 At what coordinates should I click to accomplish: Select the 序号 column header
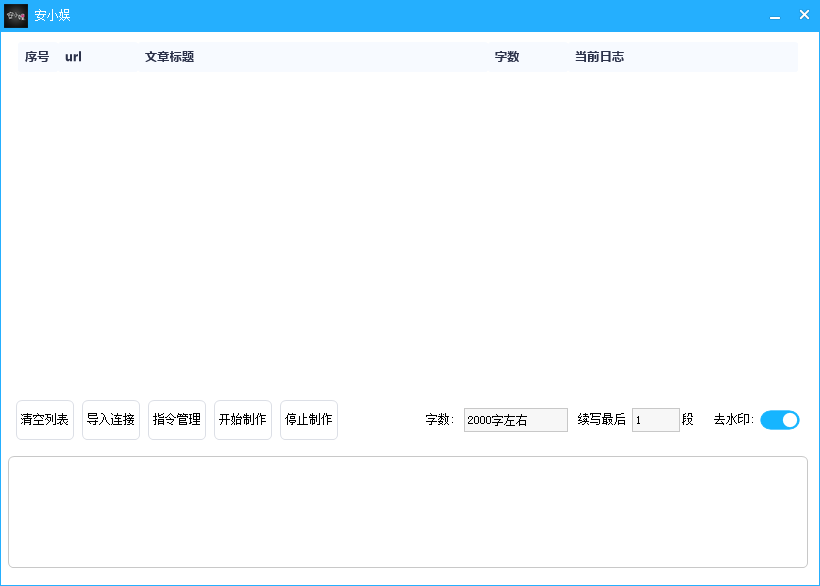(x=37, y=57)
